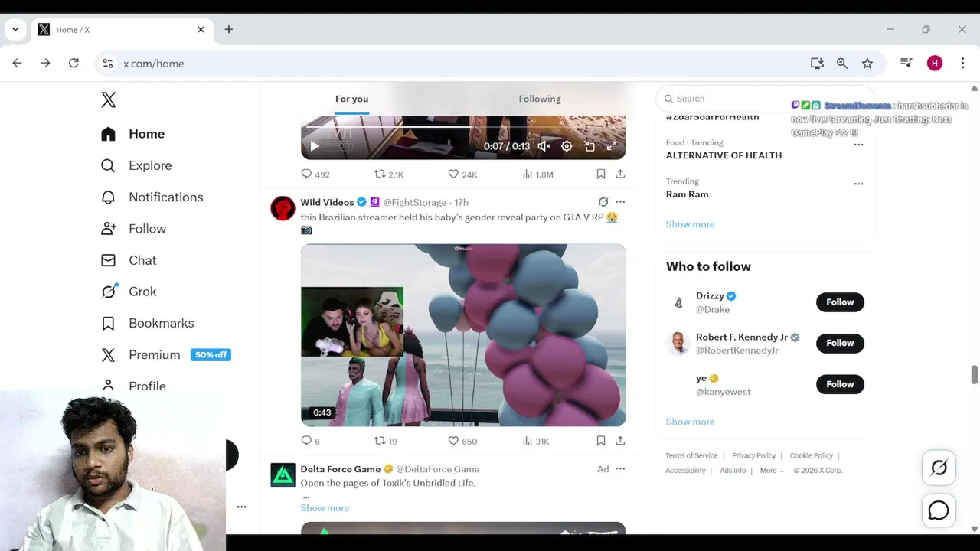Open more options for Ram Ram trend
The image size is (980, 551).
tap(858, 184)
